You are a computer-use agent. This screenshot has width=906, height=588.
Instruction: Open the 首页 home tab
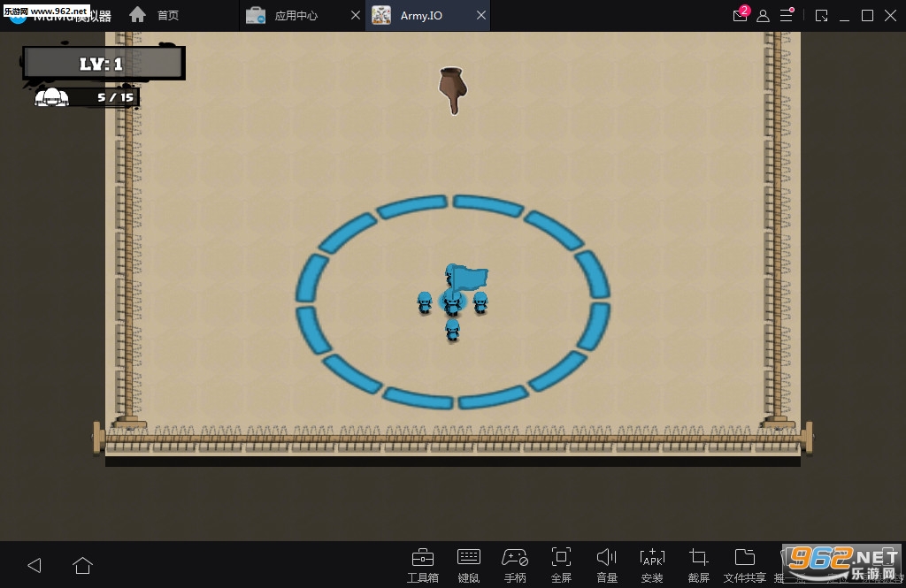click(x=154, y=15)
